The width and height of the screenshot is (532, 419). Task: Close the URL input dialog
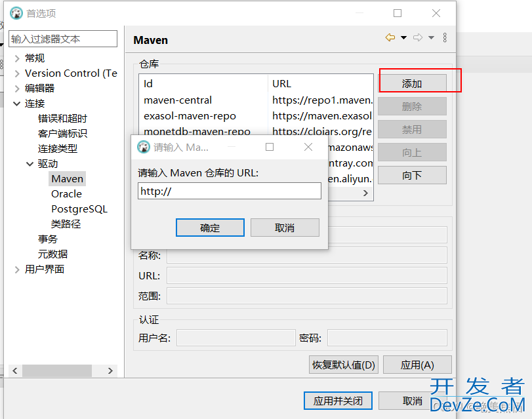pyautogui.click(x=308, y=147)
